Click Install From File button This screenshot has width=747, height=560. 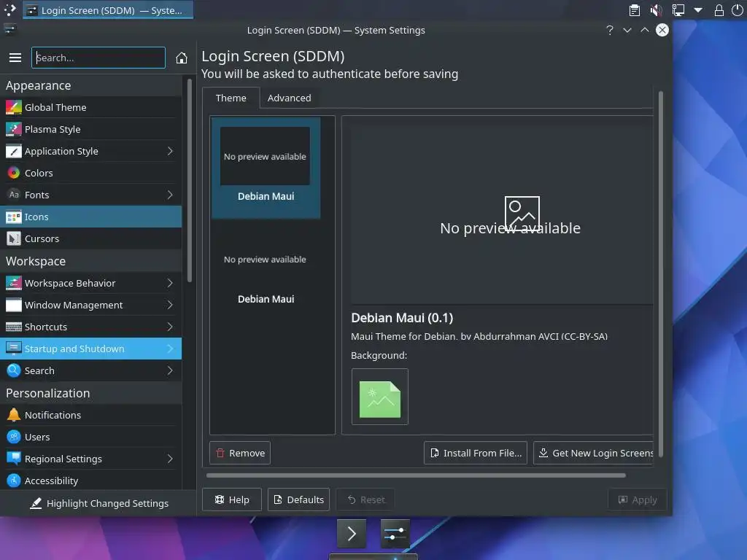click(x=476, y=453)
